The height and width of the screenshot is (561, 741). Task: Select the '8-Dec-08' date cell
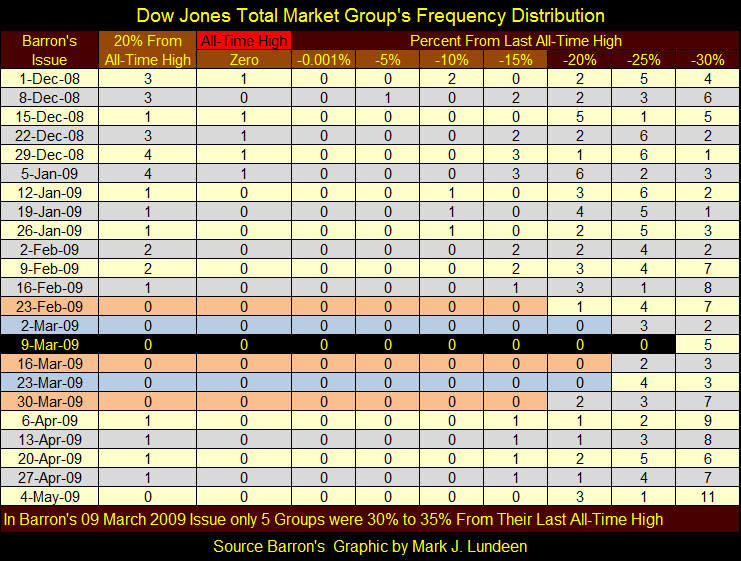[50, 98]
